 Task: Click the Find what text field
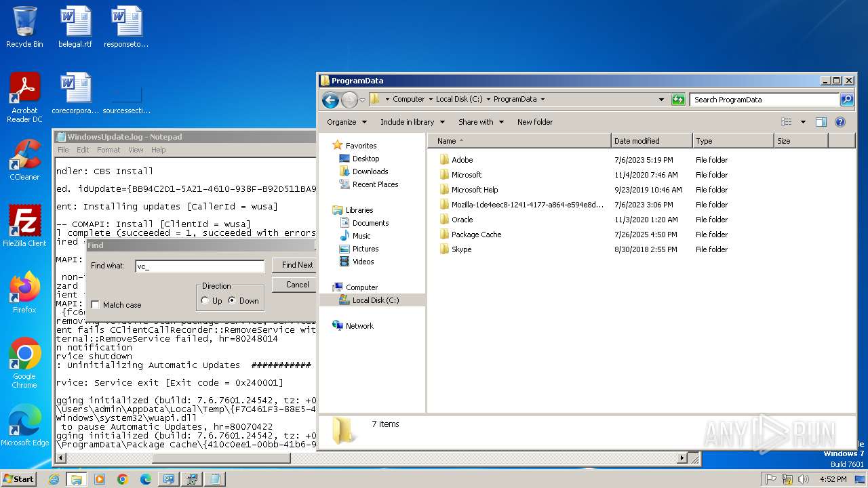tap(199, 266)
